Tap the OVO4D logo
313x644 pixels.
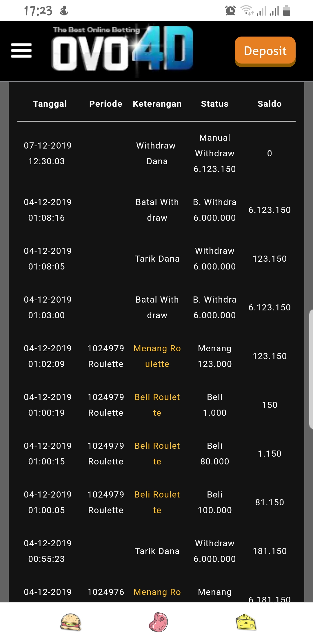pos(123,49)
